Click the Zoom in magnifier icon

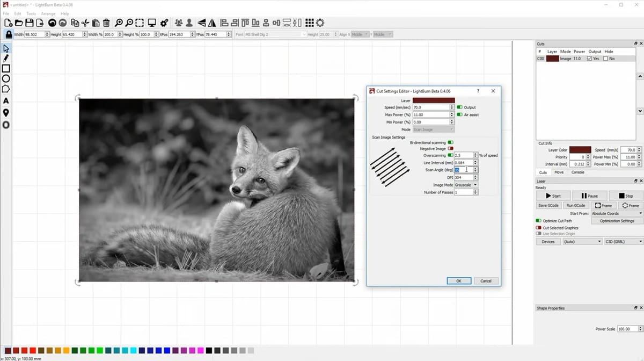pos(119,23)
